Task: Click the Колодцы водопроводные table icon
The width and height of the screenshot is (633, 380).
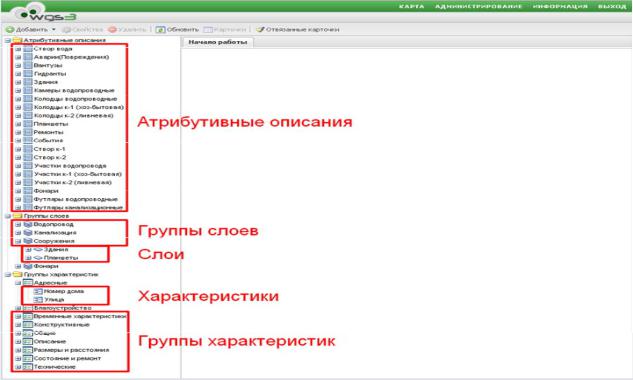Action: (x=27, y=99)
